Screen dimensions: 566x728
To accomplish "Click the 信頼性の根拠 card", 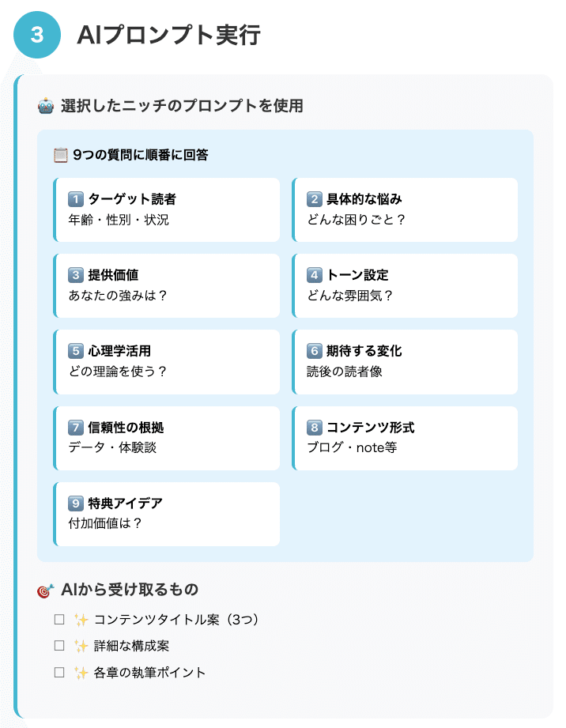I will (167, 438).
